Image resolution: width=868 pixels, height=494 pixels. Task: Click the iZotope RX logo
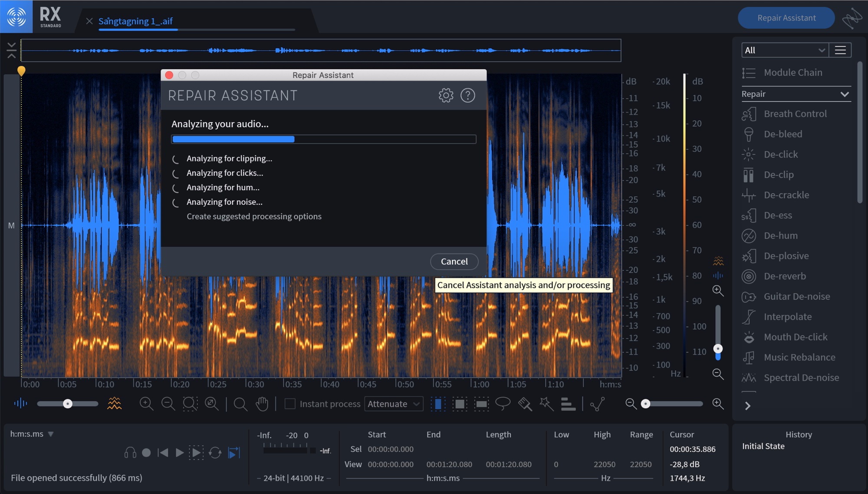pyautogui.click(x=16, y=16)
